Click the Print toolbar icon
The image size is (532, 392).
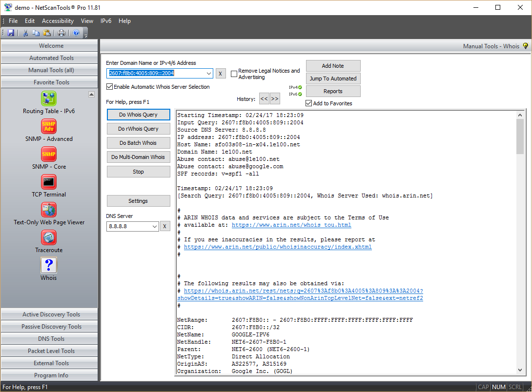[61, 33]
